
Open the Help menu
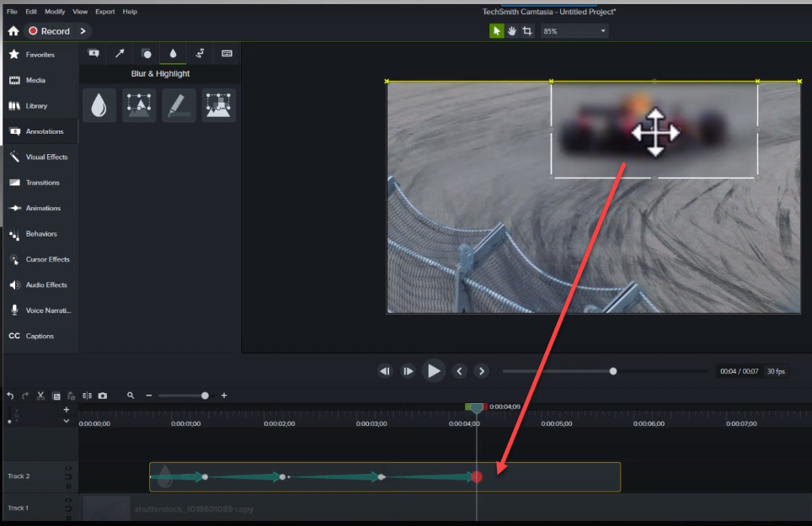coord(130,12)
